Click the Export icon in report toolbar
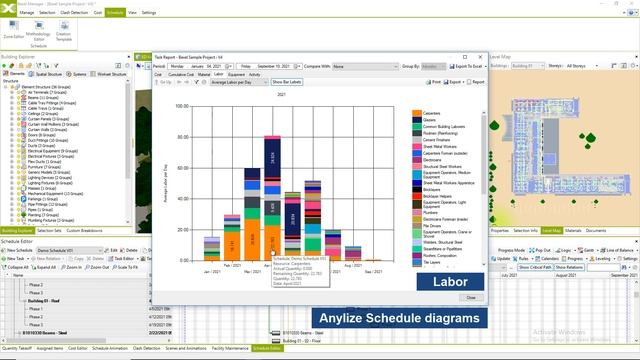The width and height of the screenshot is (640, 360). 446,82
